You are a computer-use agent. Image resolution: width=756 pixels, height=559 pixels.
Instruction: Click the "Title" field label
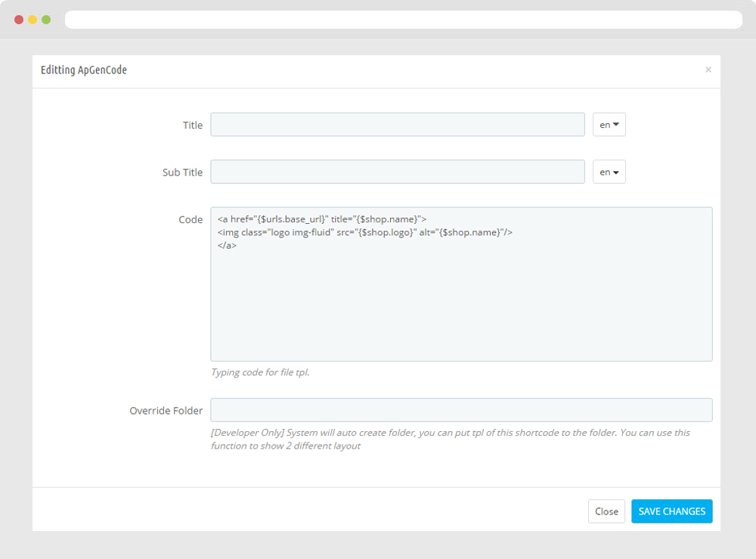click(x=192, y=125)
